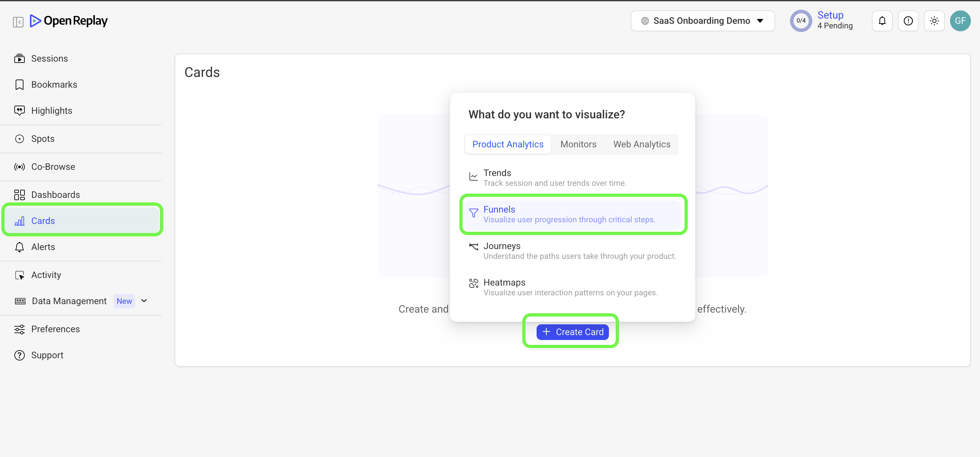Viewport: 980px width, 457px height.
Task: Toggle light/dark theme sun icon
Action: (x=934, y=21)
